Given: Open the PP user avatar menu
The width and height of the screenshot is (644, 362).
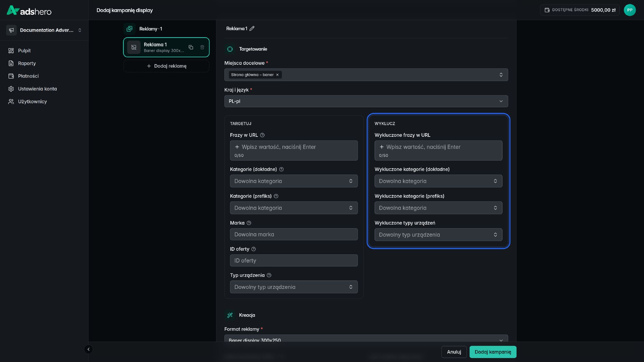Looking at the screenshot, I should (630, 10).
